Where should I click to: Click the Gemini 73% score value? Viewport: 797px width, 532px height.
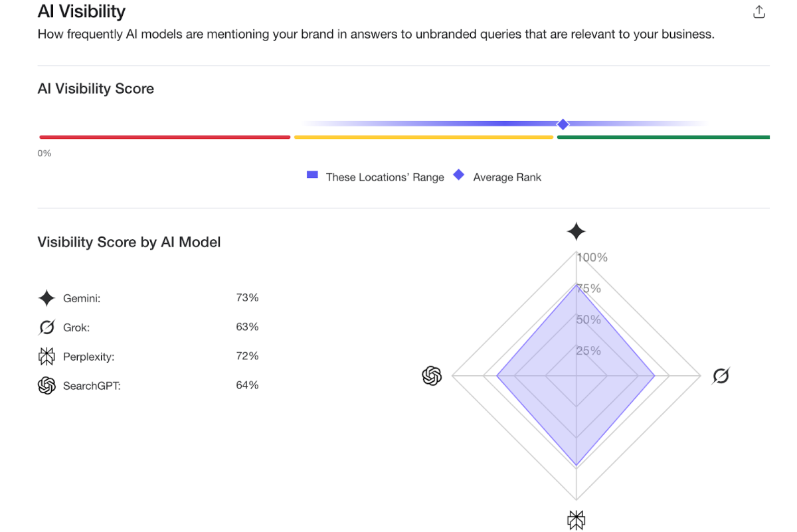click(x=247, y=298)
